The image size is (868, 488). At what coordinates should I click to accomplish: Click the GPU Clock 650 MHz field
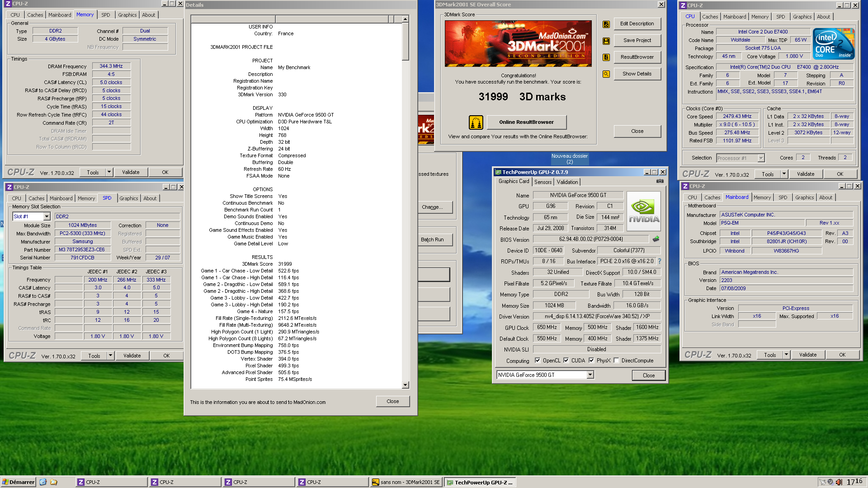coord(547,327)
